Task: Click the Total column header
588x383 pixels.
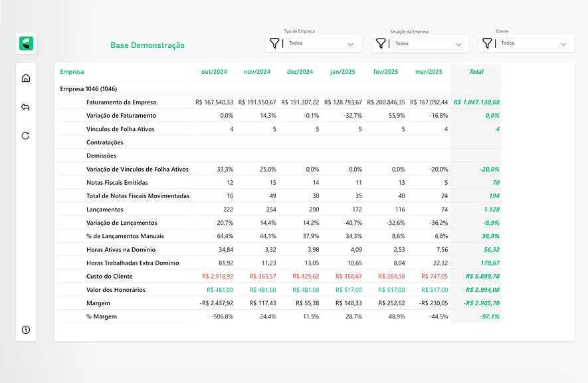Action: tap(476, 72)
